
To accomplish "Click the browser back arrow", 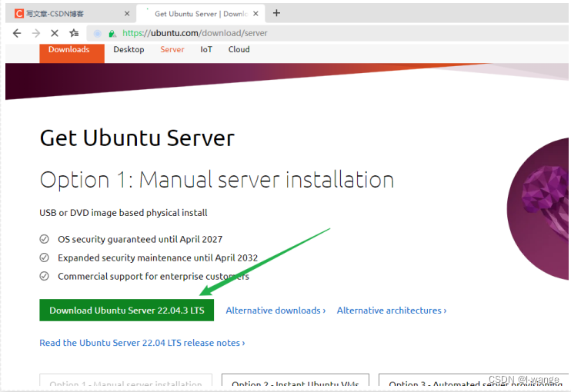I will click(17, 34).
